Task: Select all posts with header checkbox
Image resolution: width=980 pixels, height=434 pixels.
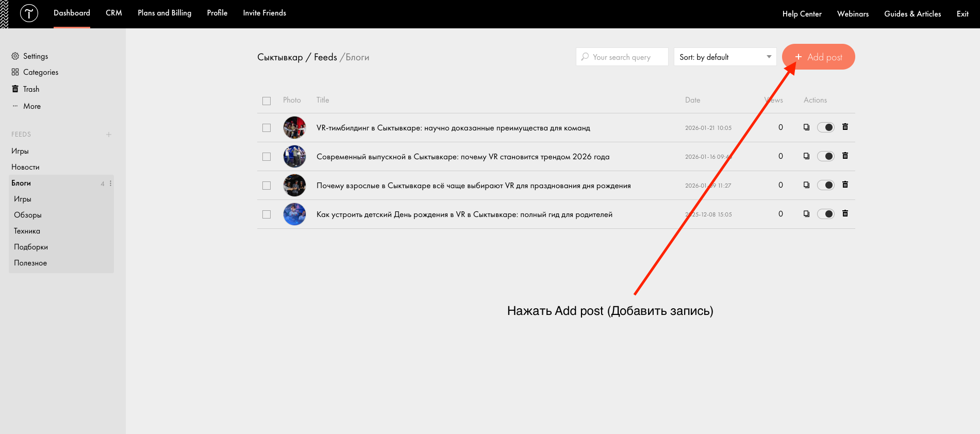Action: point(267,101)
